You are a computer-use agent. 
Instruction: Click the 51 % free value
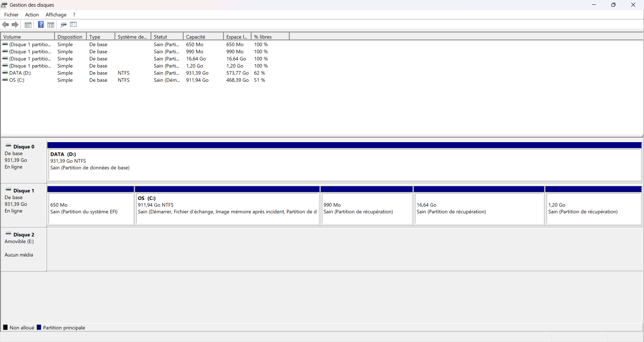pos(260,80)
